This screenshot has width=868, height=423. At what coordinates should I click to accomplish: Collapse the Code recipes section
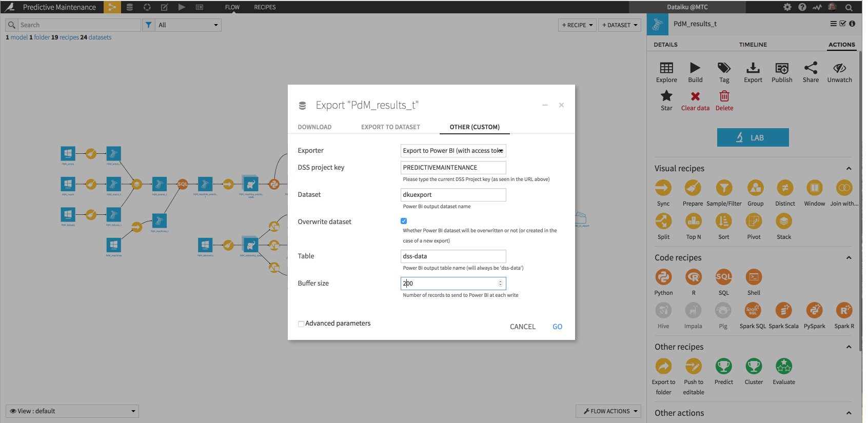tap(849, 258)
